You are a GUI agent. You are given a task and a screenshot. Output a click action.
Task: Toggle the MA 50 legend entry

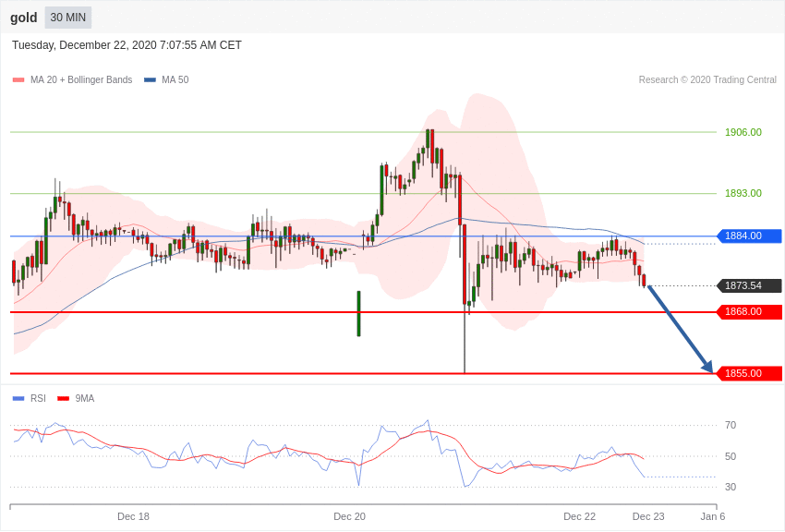(x=166, y=79)
